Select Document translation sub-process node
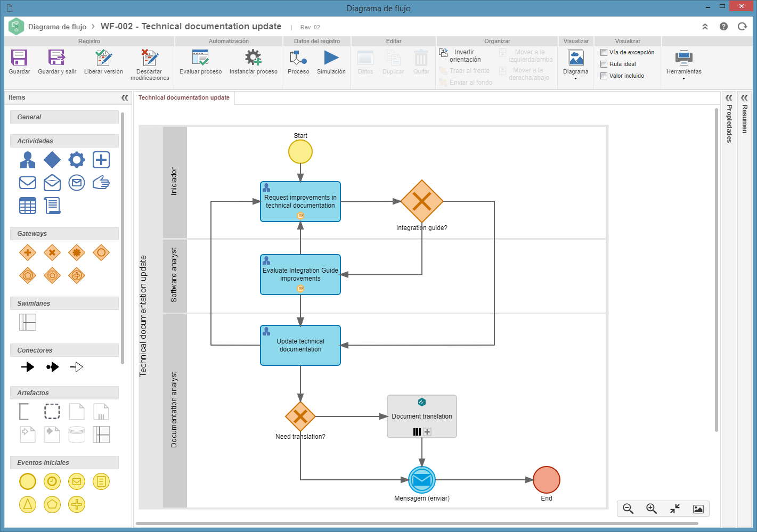This screenshot has width=757, height=532. tap(422, 416)
